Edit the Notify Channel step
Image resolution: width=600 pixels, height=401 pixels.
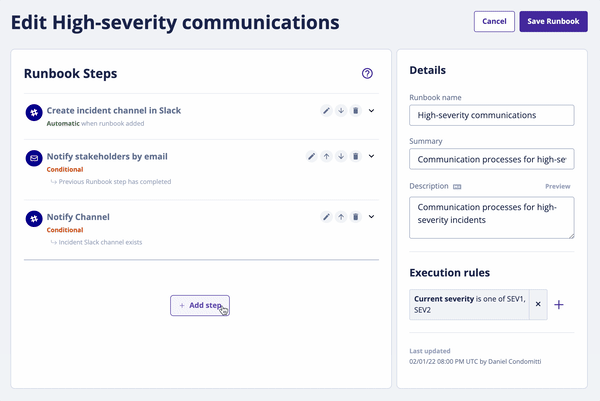[x=326, y=217]
